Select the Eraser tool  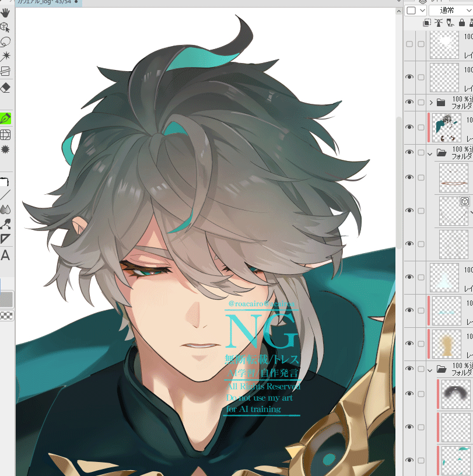pyautogui.click(x=5, y=87)
